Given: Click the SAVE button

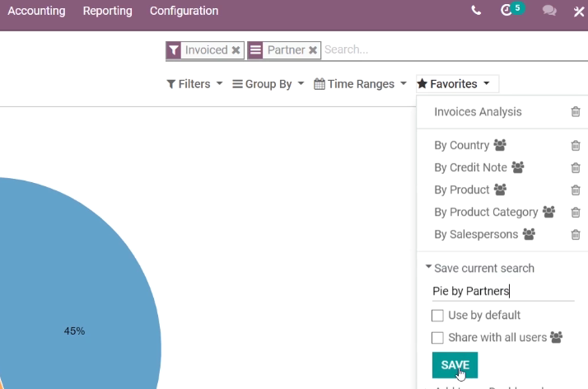Looking at the screenshot, I should (x=455, y=365).
